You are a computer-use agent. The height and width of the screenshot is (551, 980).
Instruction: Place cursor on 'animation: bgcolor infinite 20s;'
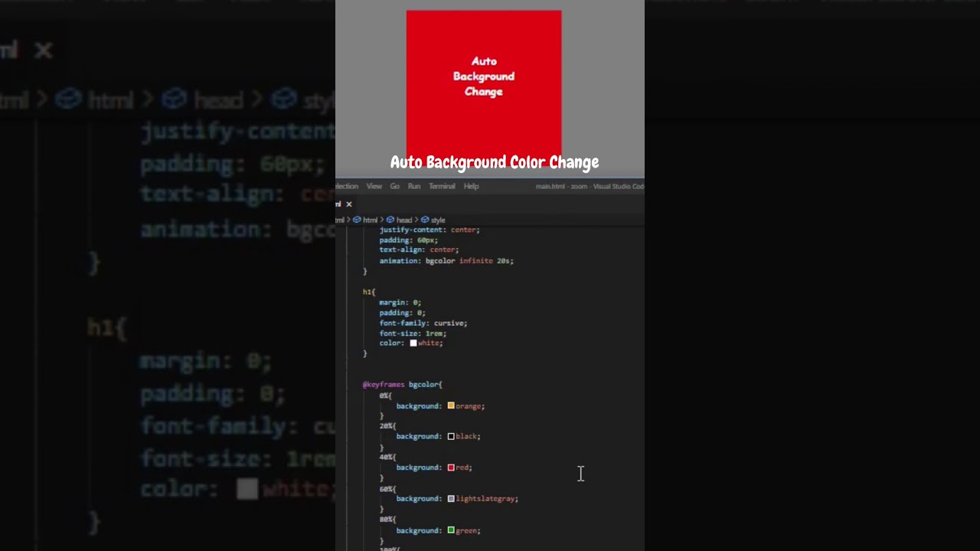446,261
